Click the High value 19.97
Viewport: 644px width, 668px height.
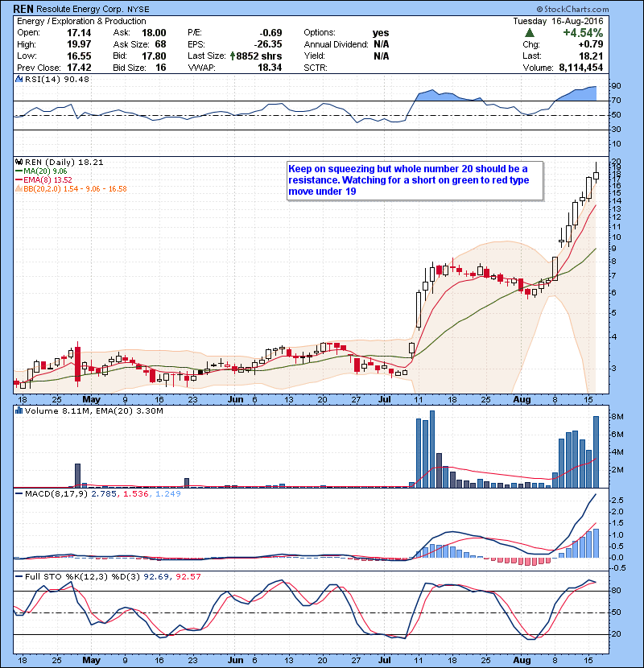click(x=79, y=44)
